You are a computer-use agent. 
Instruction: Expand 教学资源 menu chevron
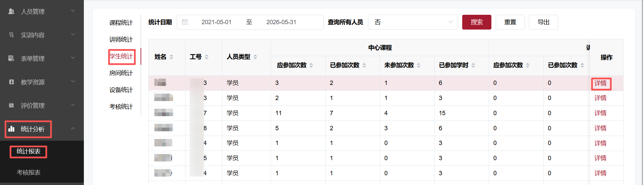(x=73, y=82)
